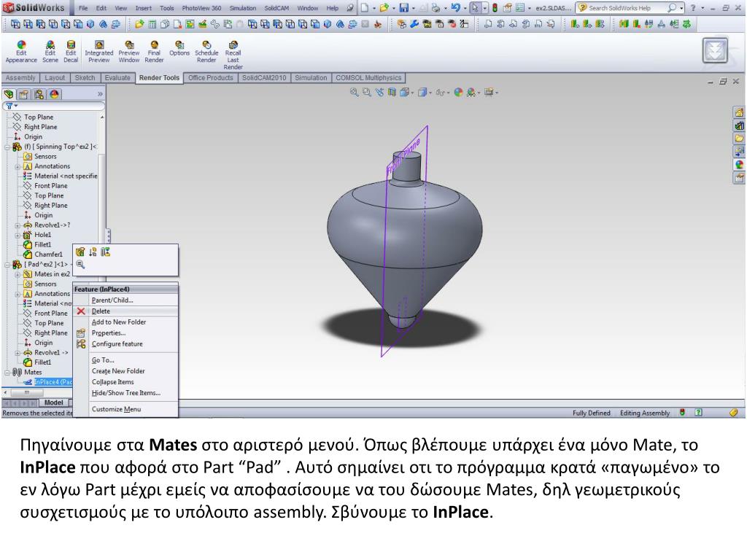Expand Mates in ex2 folder
747x560 pixels.
click(x=18, y=274)
